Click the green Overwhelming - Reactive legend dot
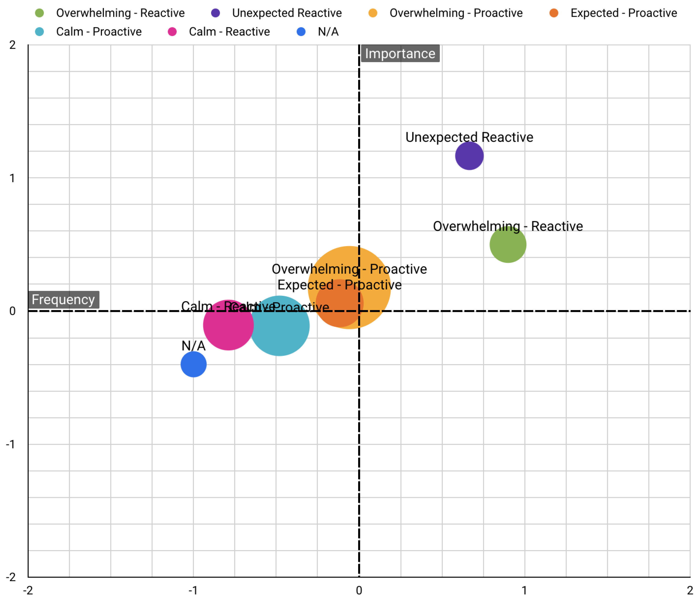Viewport: 700px width, 602px height. click(39, 13)
